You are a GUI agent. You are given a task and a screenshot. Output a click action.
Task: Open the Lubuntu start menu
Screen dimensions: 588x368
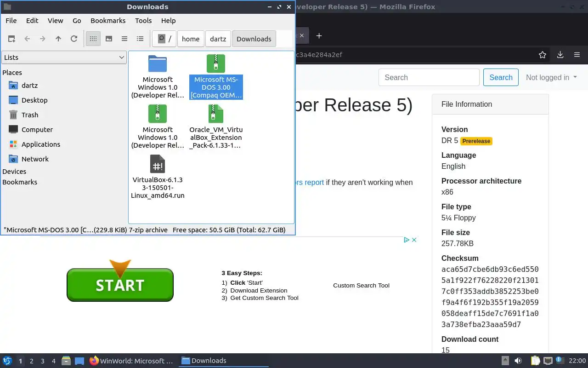7,361
